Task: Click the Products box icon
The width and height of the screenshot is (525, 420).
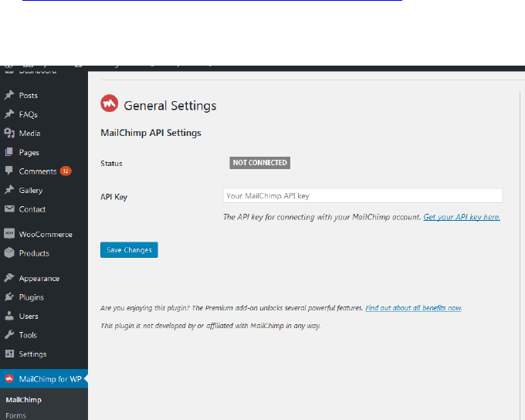Action: tap(9, 253)
